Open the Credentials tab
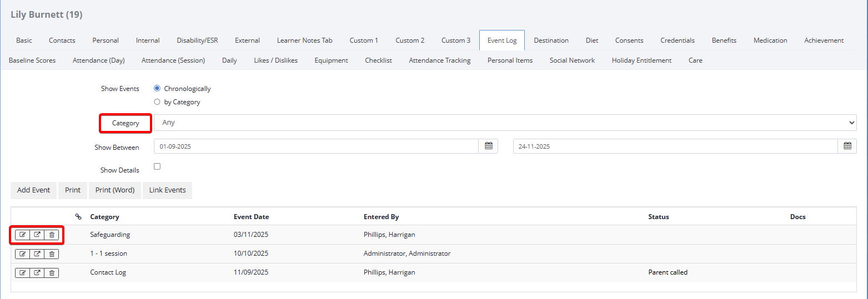Screen dimensions: 868x299 (678, 40)
